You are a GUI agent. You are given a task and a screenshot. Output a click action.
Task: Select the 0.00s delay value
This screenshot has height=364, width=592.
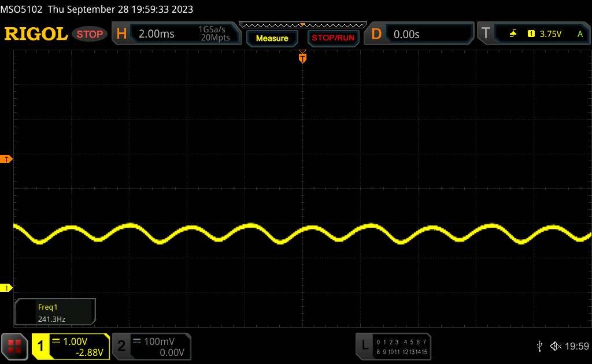[406, 34]
